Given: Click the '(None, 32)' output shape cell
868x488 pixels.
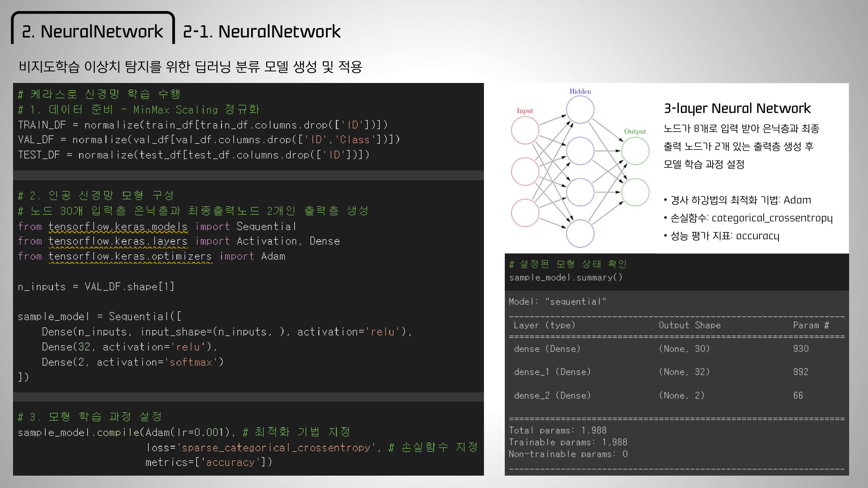Looking at the screenshot, I should pos(684,372).
